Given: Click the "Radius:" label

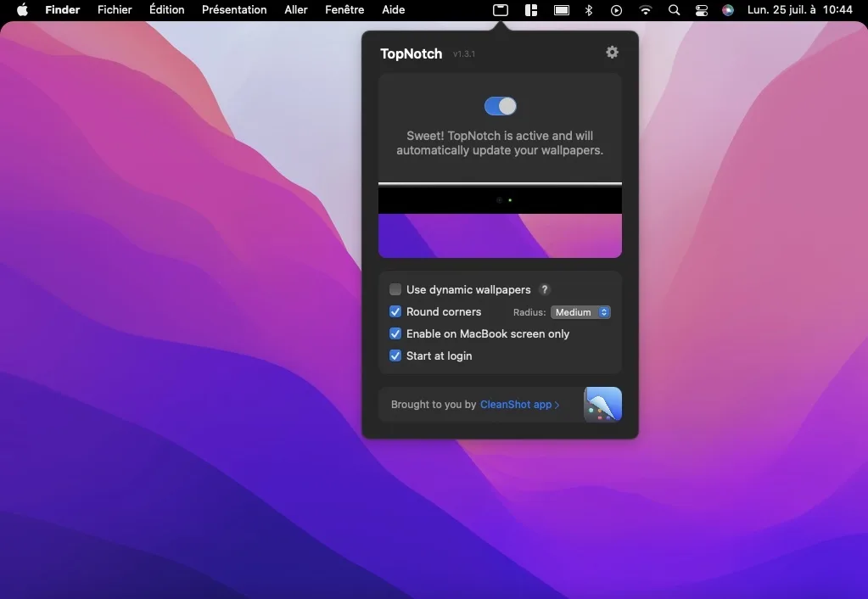Looking at the screenshot, I should click(x=529, y=312).
